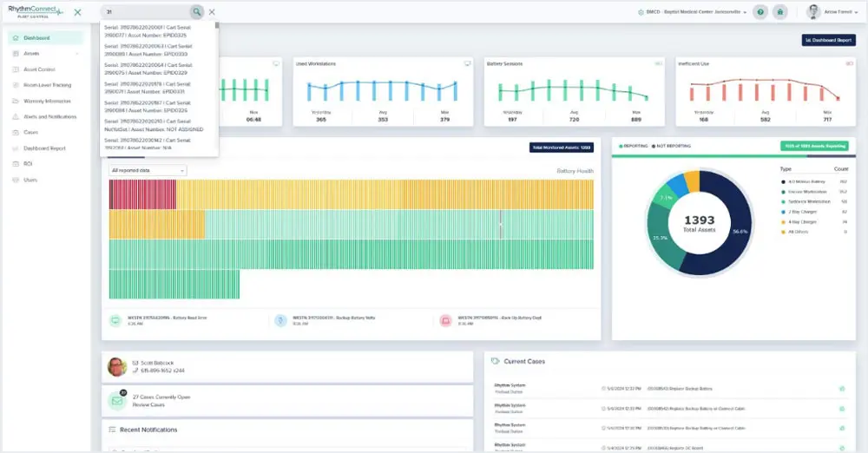Click the All Others legend row

(x=814, y=232)
